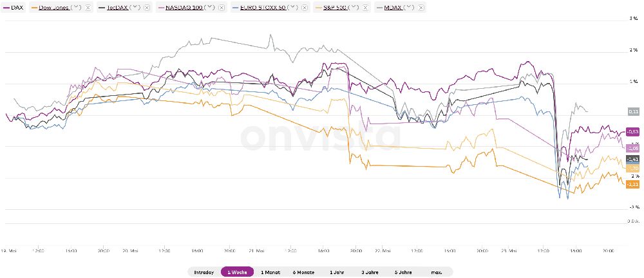Viewport: 644px width, 278px height.
Task: Select the 1 Monat time range
Action: click(270, 272)
